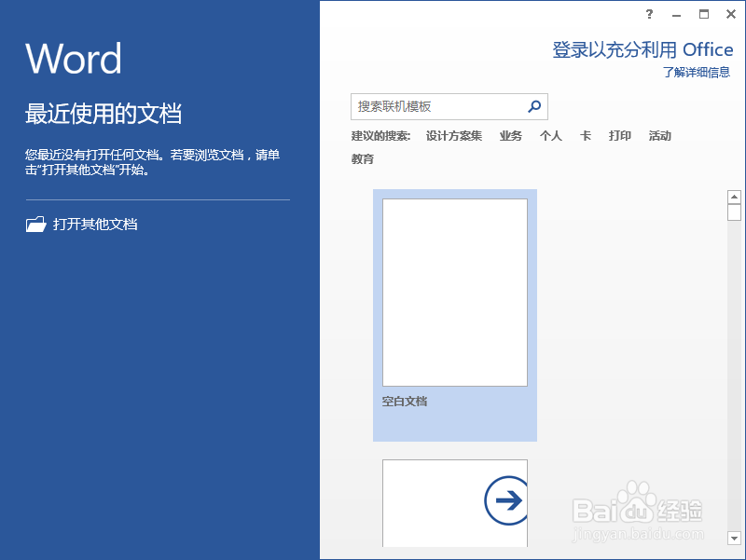Select the 卡 suggested search
The height and width of the screenshot is (560, 746).
(586, 136)
